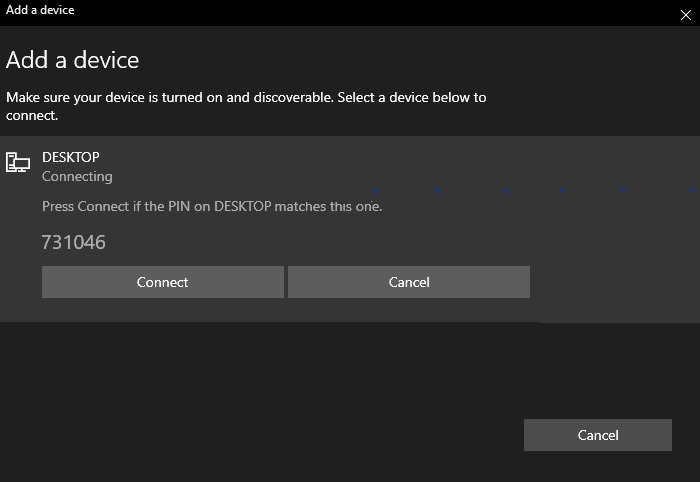
Task: Click the bottom-right Cancel button of the dialog
Action: (x=597, y=435)
